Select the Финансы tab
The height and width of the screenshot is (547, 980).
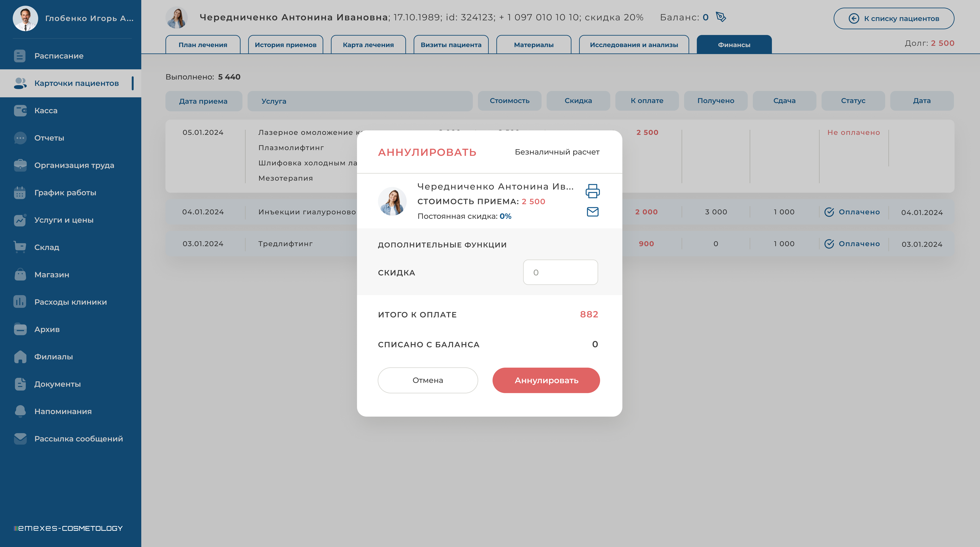tap(734, 45)
